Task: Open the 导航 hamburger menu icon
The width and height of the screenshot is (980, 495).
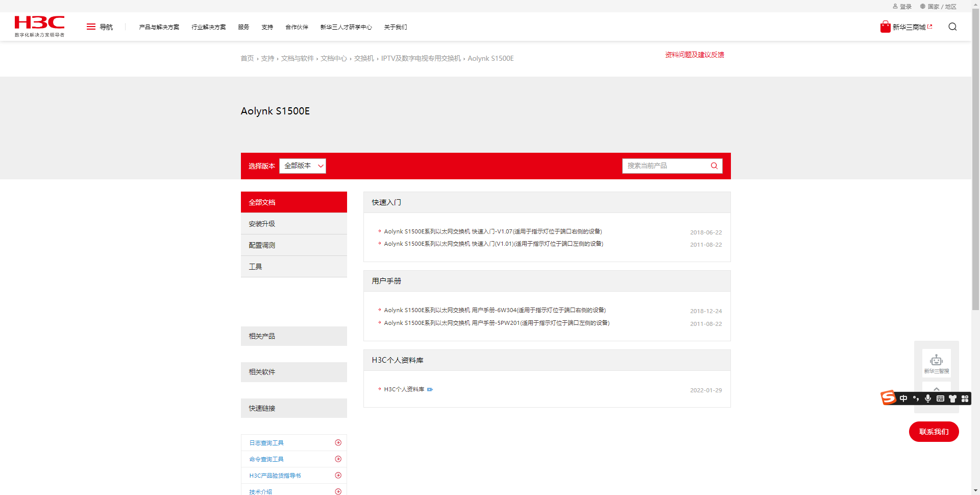Action: point(91,27)
